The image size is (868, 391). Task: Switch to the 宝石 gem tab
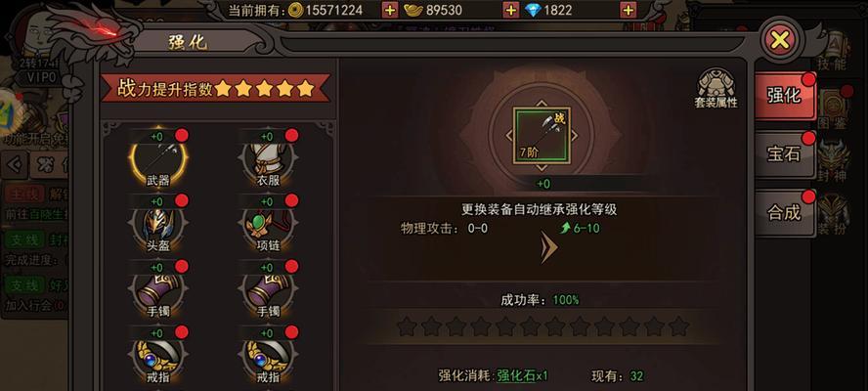pos(784,154)
